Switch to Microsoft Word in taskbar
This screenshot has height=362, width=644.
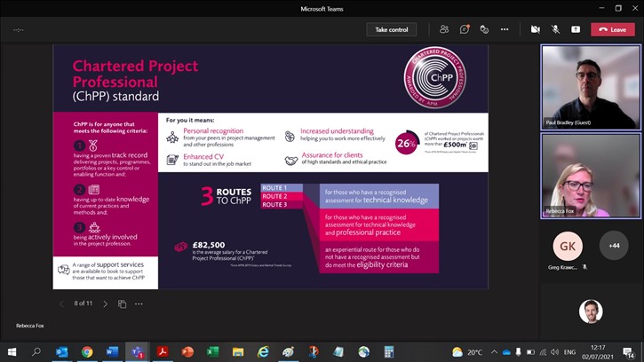click(x=112, y=351)
